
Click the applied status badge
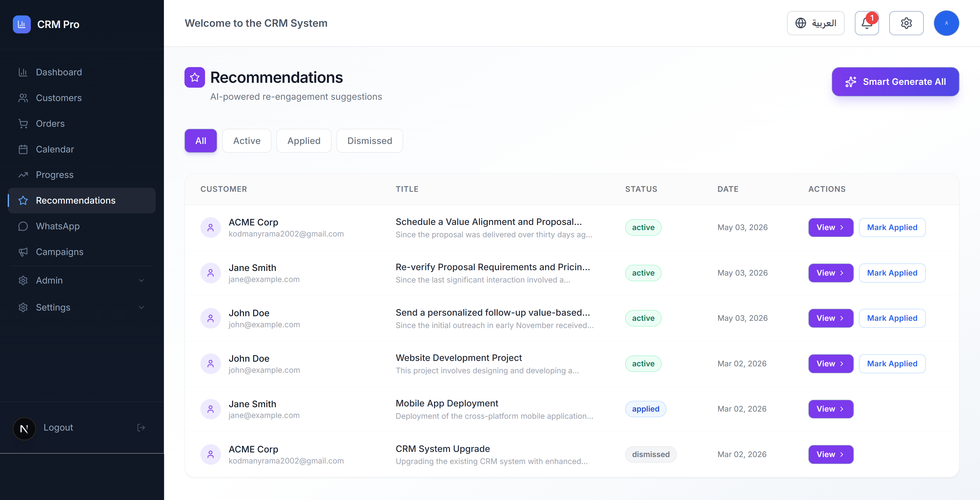coord(646,409)
